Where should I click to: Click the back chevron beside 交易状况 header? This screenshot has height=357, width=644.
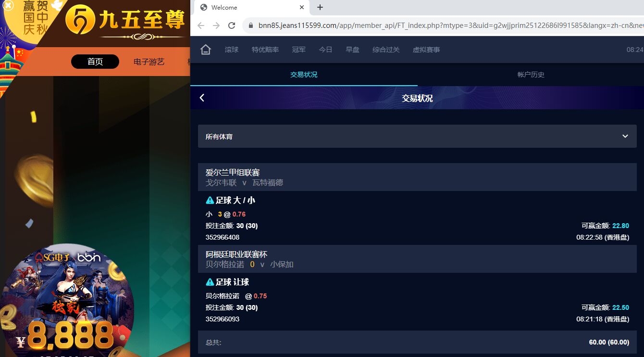202,98
